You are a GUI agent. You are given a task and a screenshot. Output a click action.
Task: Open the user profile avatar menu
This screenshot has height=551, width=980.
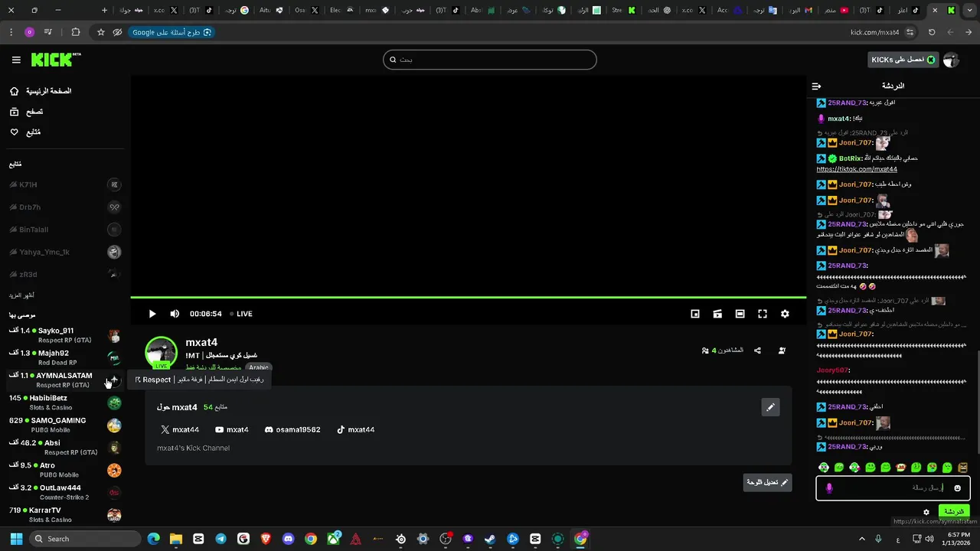coord(951,60)
